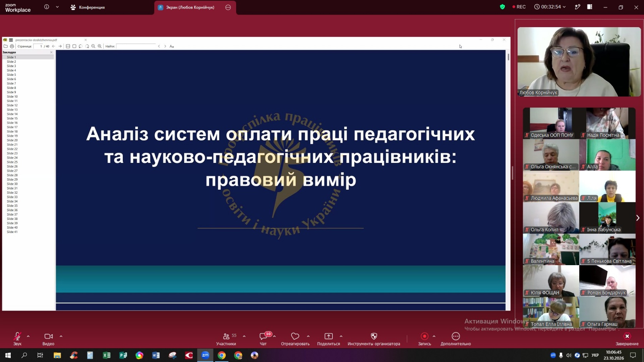
Task: Select Slide 41 bookmark
Action: click(x=12, y=232)
